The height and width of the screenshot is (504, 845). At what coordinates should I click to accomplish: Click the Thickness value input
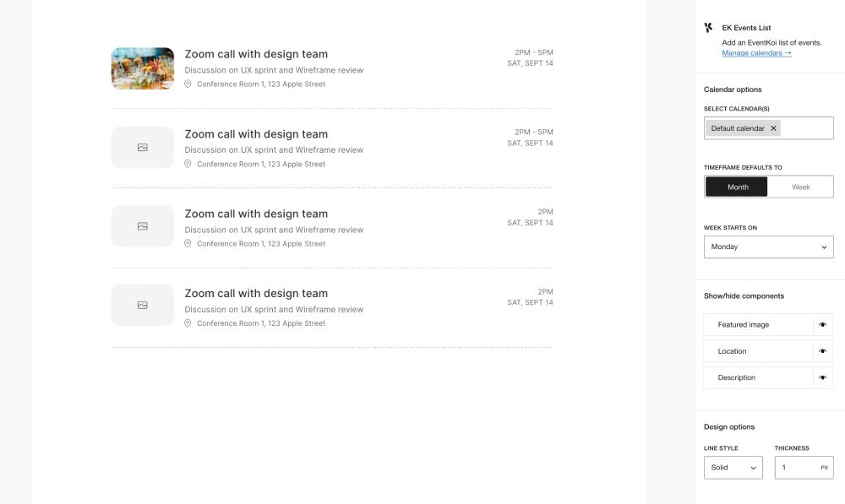(x=799, y=467)
